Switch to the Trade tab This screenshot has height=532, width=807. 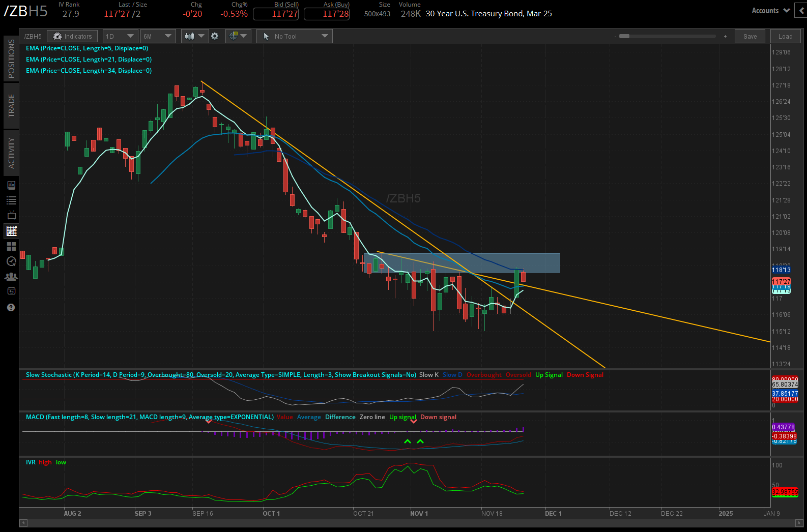11,106
